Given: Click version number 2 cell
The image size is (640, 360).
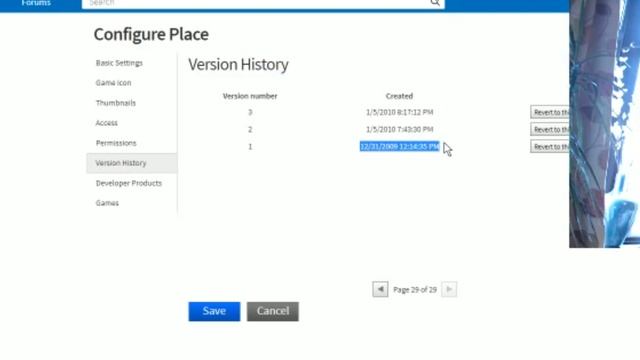Looking at the screenshot, I should (x=250, y=129).
